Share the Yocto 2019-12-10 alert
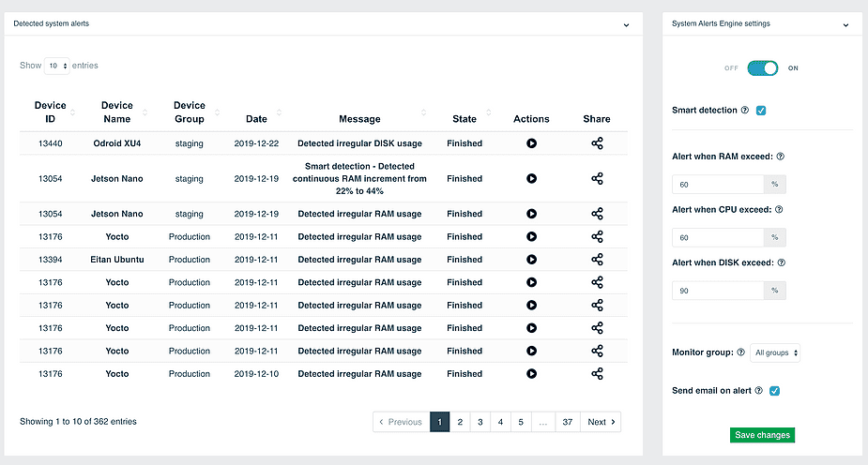Image resolution: width=868 pixels, height=465 pixels. point(597,374)
